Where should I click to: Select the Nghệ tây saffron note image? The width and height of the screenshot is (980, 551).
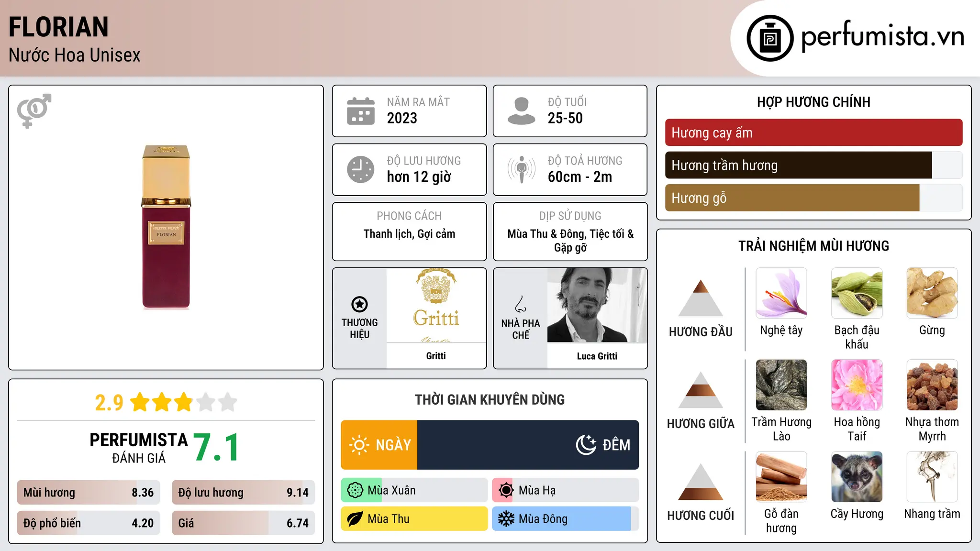(781, 293)
